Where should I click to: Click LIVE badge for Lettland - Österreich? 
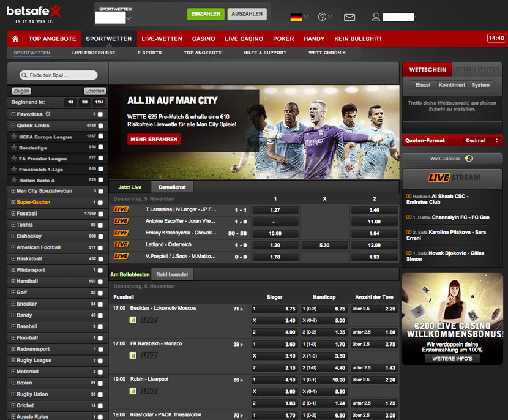[121, 245]
